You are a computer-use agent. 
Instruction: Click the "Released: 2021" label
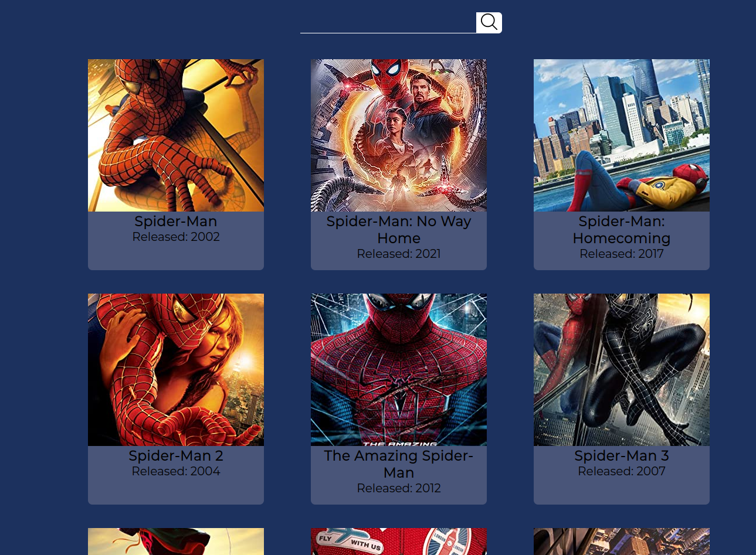pos(399,254)
